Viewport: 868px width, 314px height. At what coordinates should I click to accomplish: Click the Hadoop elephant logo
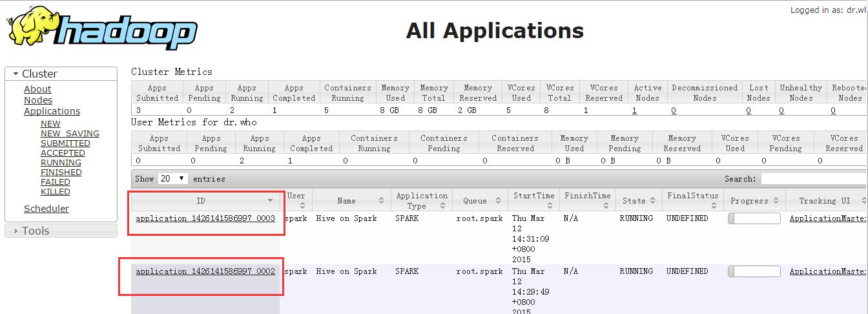pyautogui.click(x=101, y=28)
